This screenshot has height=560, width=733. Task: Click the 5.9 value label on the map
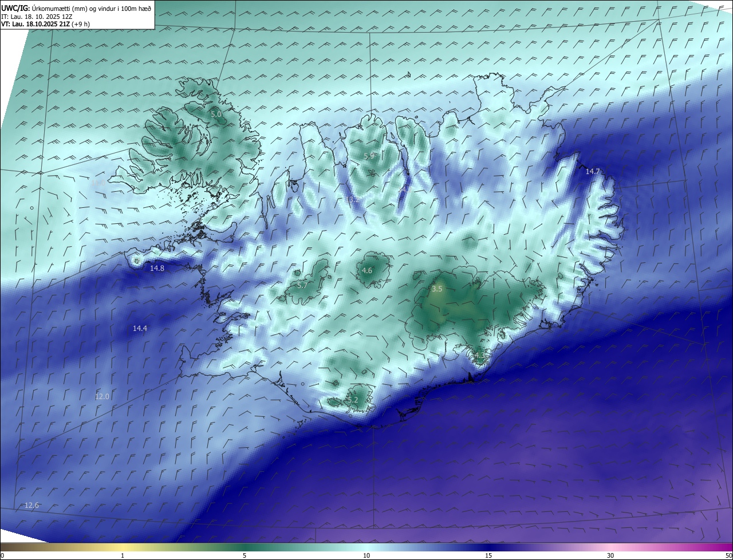coord(369,156)
